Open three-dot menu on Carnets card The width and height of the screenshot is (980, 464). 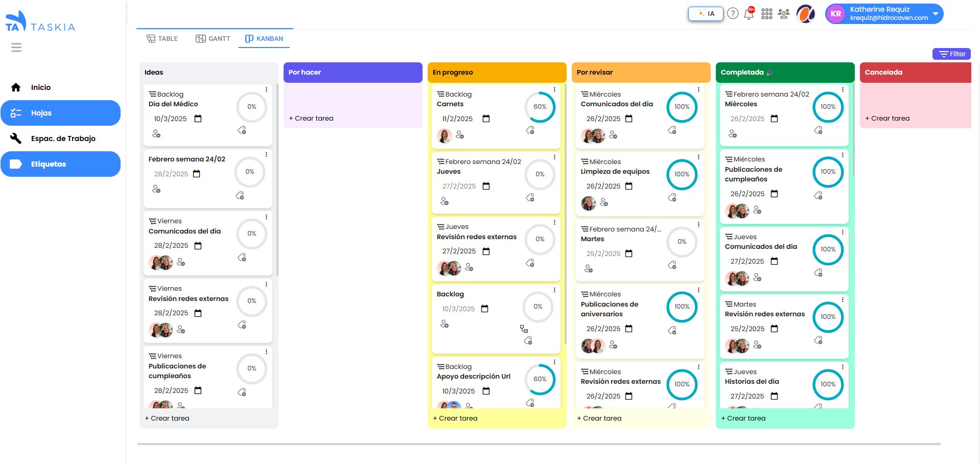(x=554, y=89)
